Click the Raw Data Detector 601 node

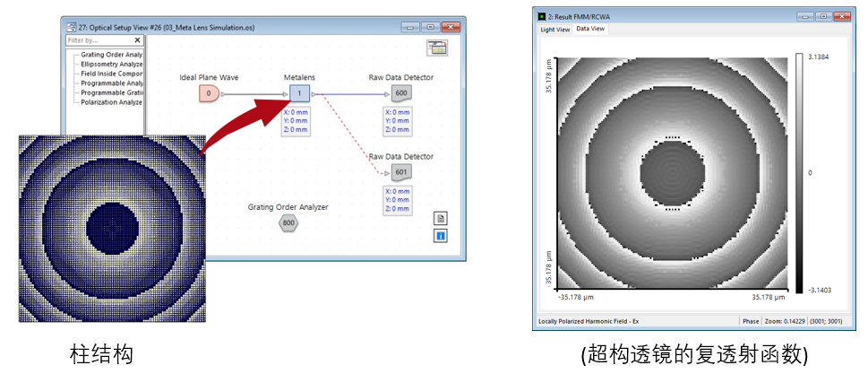point(401,172)
